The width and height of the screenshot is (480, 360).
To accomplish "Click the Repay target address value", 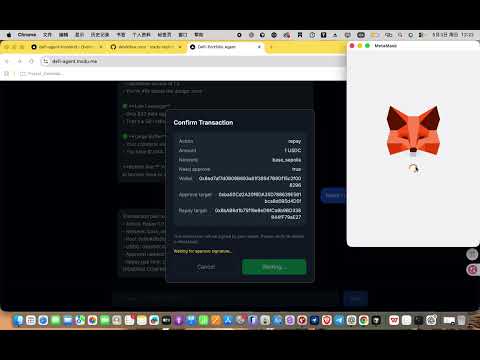I will point(258,214).
